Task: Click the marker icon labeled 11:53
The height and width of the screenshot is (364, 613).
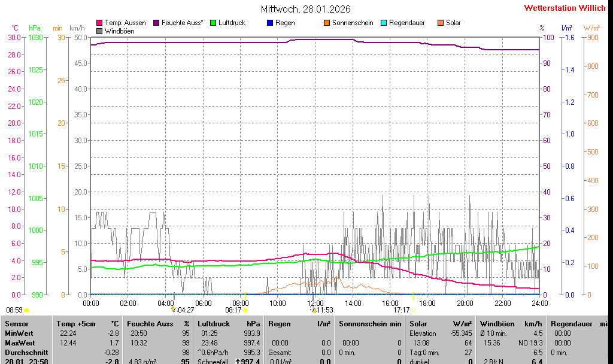Action: (314, 310)
